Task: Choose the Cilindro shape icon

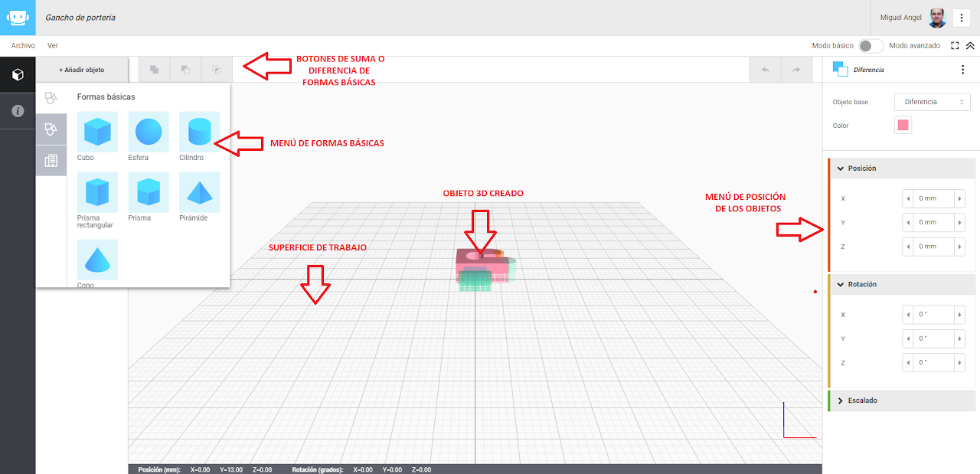Action: [199, 132]
